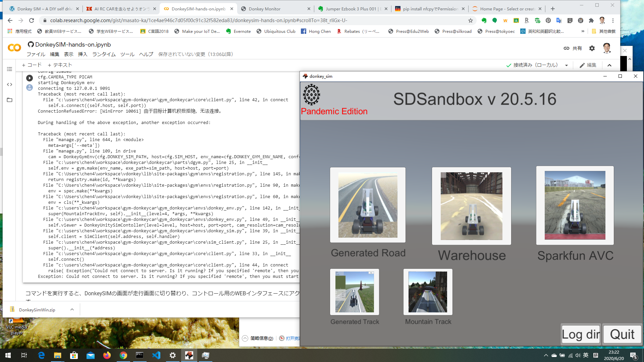
Task: Expand the DonkeySimWin.zip download options
Action: click(x=72, y=309)
